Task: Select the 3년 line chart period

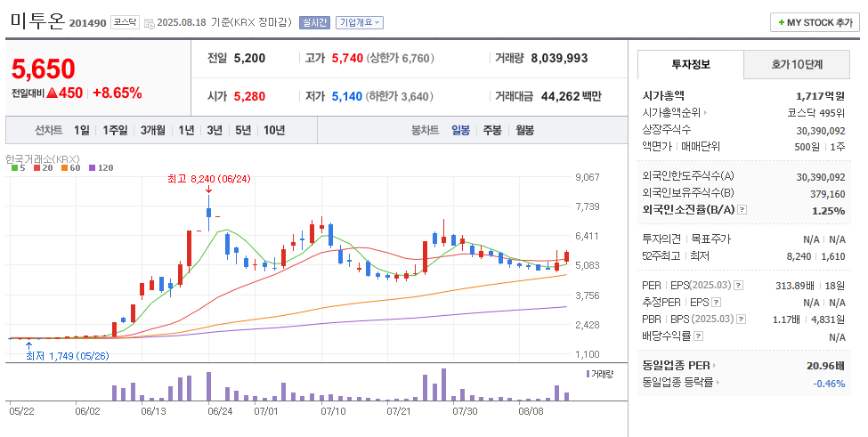Action: [x=215, y=130]
